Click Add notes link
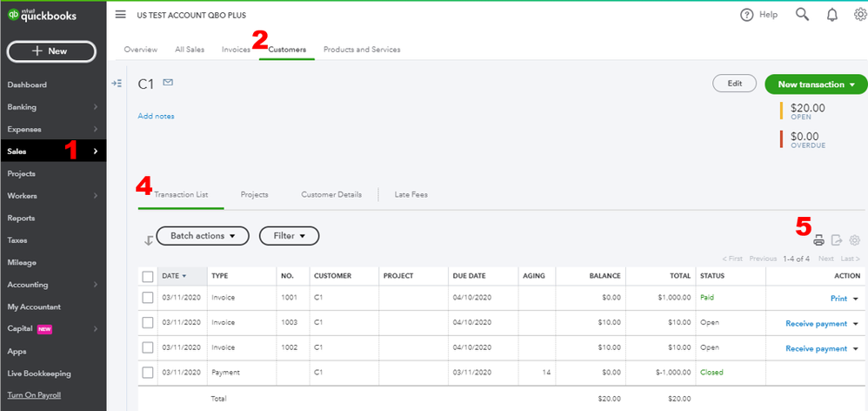Viewport: 868px width, 411px height. pos(156,117)
